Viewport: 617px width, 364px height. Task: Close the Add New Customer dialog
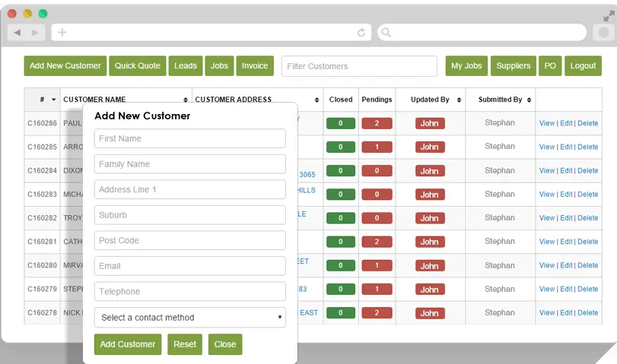tap(225, 344)
